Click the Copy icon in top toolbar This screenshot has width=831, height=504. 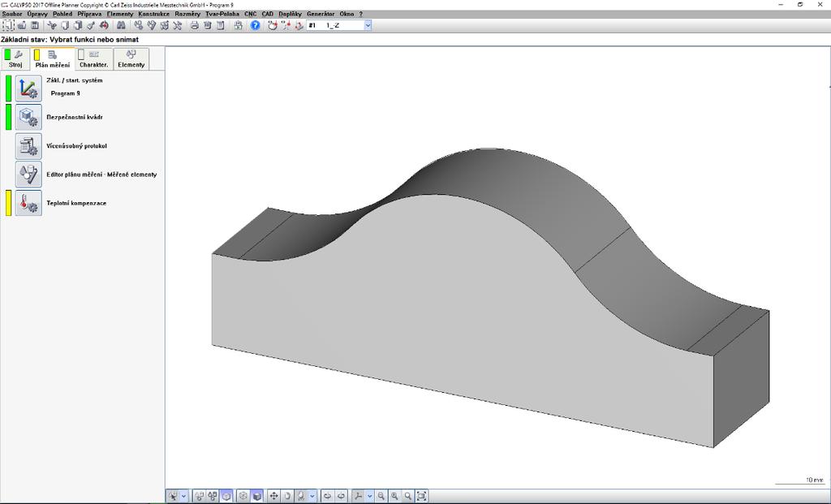(x=65, y=25)
